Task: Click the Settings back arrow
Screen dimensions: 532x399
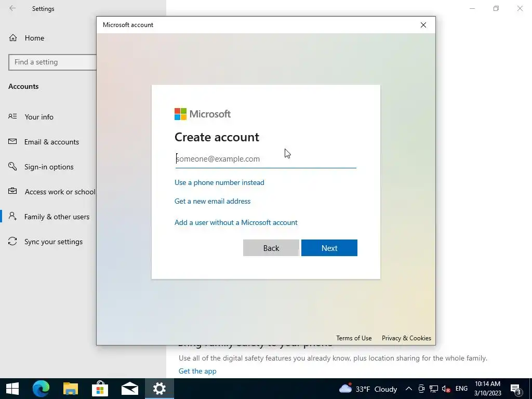Action: (x=12, y=8)
